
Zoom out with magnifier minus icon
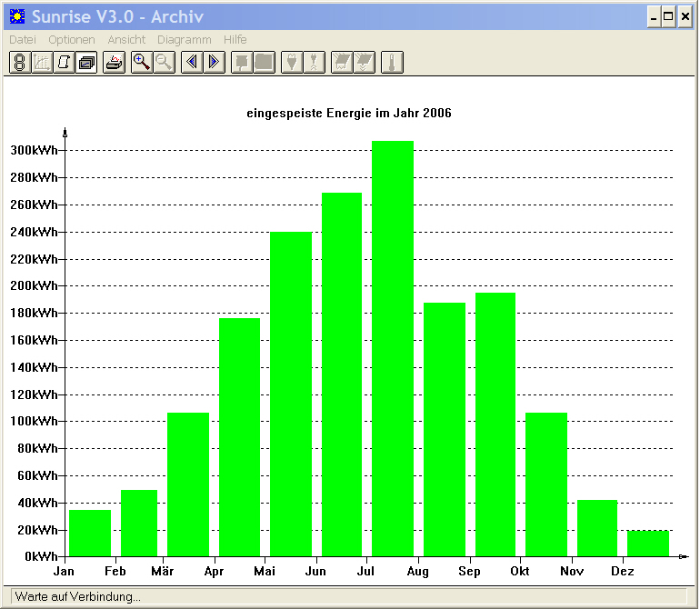coord(164,62)
